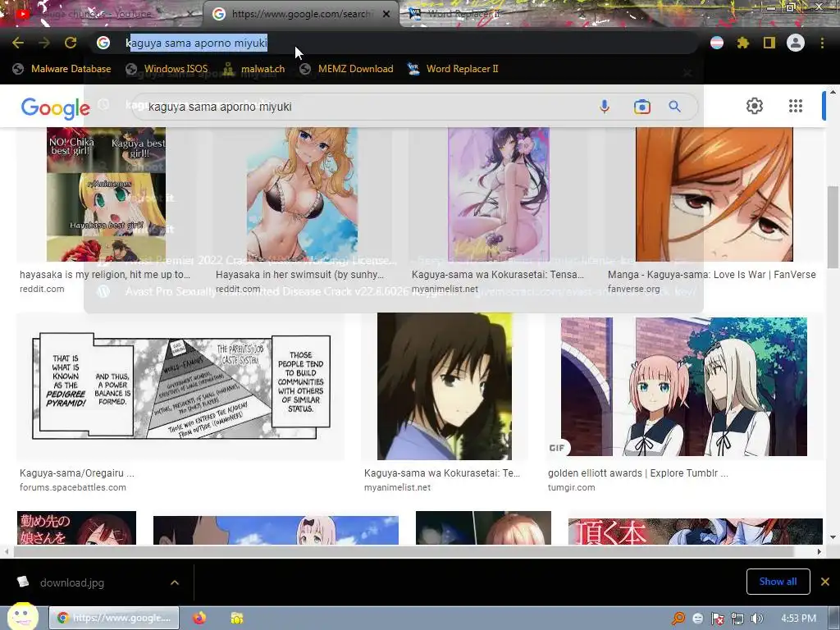The width and height of the screenshot is (840, 630).
Task: Start a voice search with the microphone
Action: click(x=605, y=107)
